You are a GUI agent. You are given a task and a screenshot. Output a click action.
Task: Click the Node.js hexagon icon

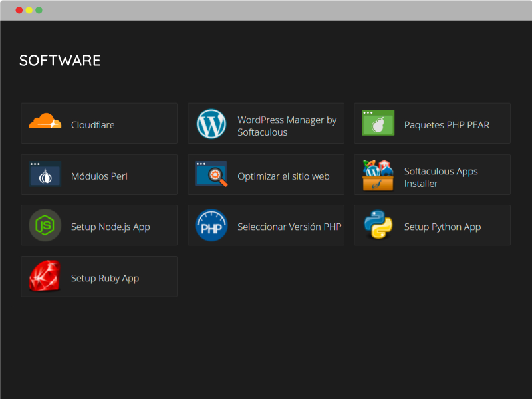tap(45, 225)
